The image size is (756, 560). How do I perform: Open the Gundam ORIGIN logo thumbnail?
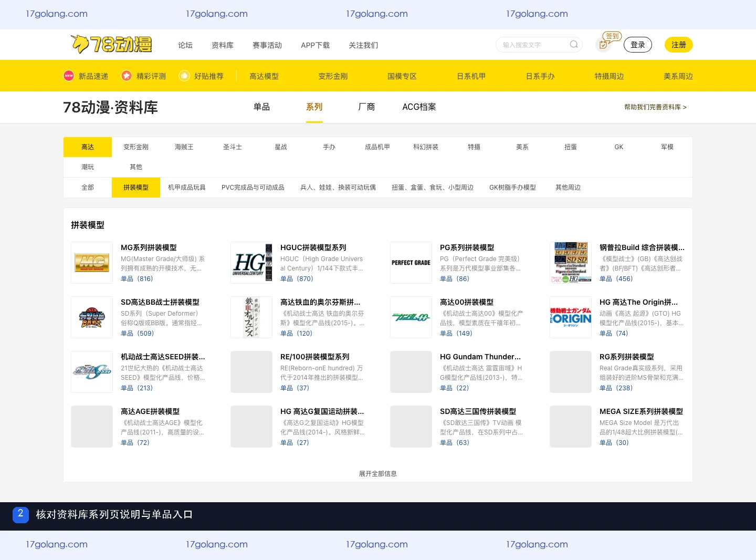click(x=571, y=317)
